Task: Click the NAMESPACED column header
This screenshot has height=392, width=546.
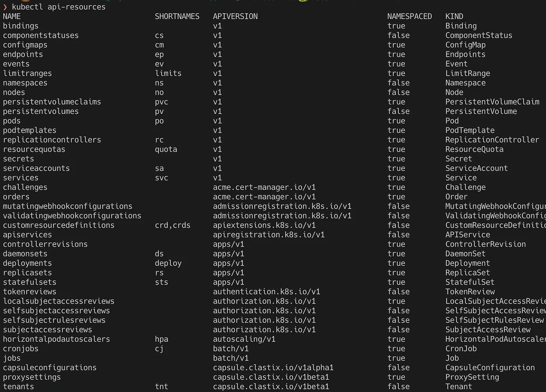Action: [x=409, y=16]
